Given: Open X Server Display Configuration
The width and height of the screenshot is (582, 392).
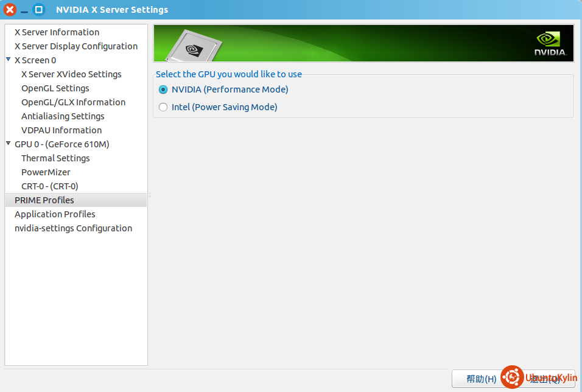Looking at the screenshot, I should (x=76, y=46).
